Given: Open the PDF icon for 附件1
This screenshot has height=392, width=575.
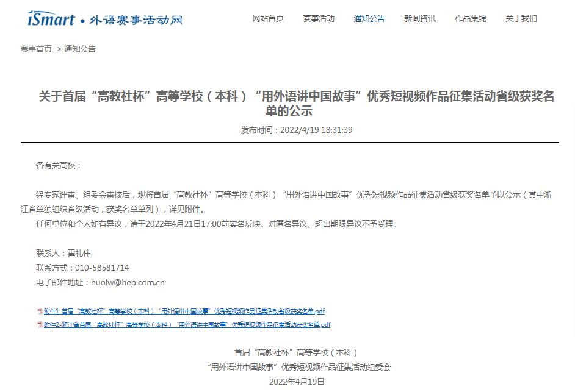Looking at the screenshot, I should [x=40, y=311].
